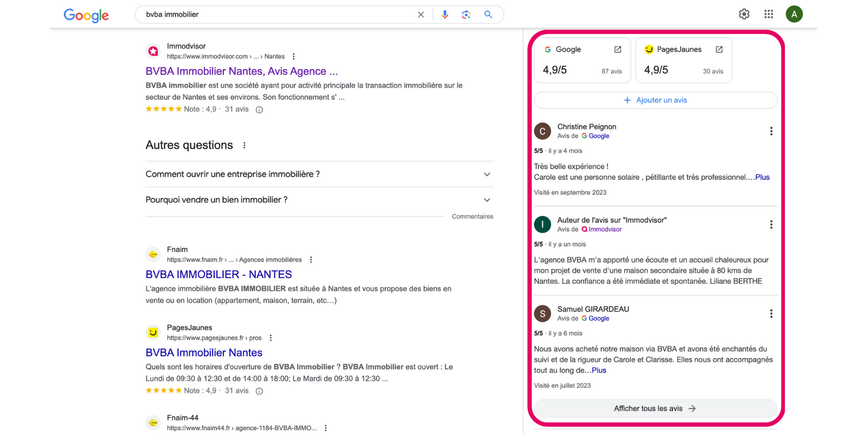Screen dimensions: 868x434
Task: Click the Google logo to return home
Action: coord(86,15)
